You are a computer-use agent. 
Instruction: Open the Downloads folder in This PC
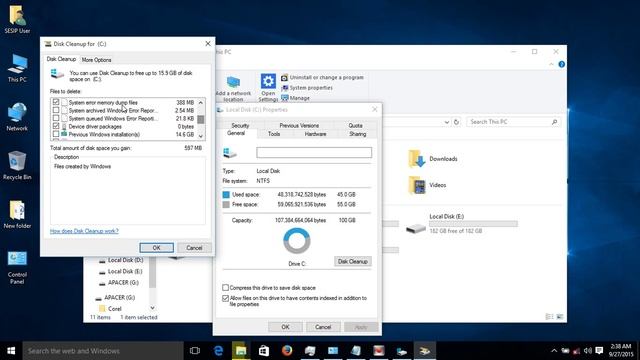point(433,159)
